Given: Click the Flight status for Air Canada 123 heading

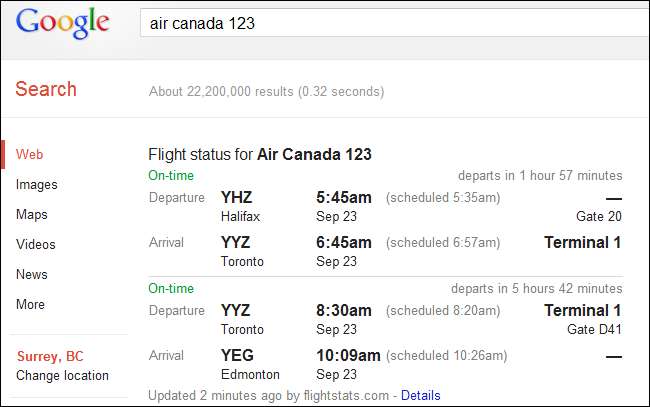Looking at the screenshot, I should pyautogui.click(x=260, y=155).
